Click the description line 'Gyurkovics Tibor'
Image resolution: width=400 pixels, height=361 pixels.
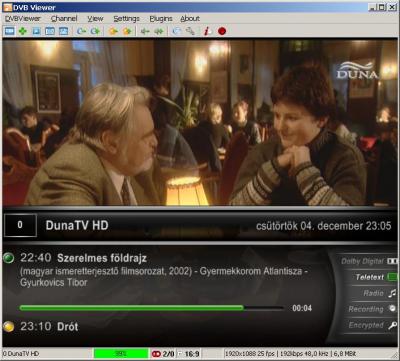(54, 282)
